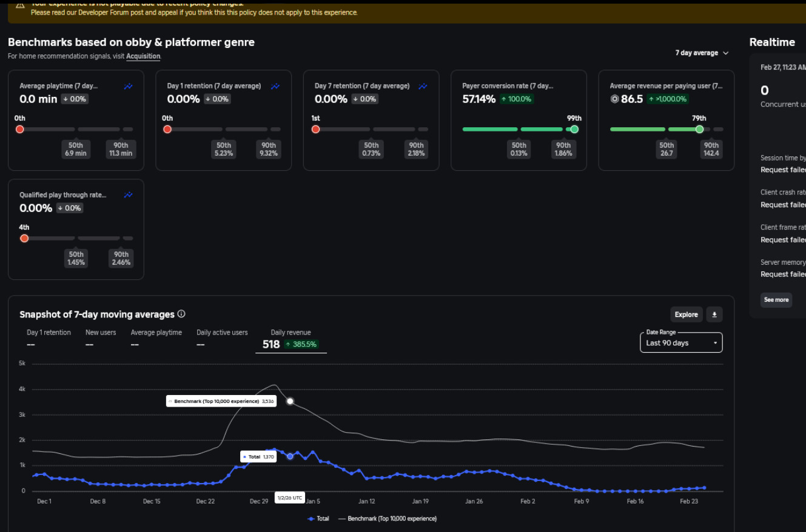This screenshot has width=806, height=532.
Task: Click the blue Total data point at 1/2/26
Action: (x=290, y=456)
